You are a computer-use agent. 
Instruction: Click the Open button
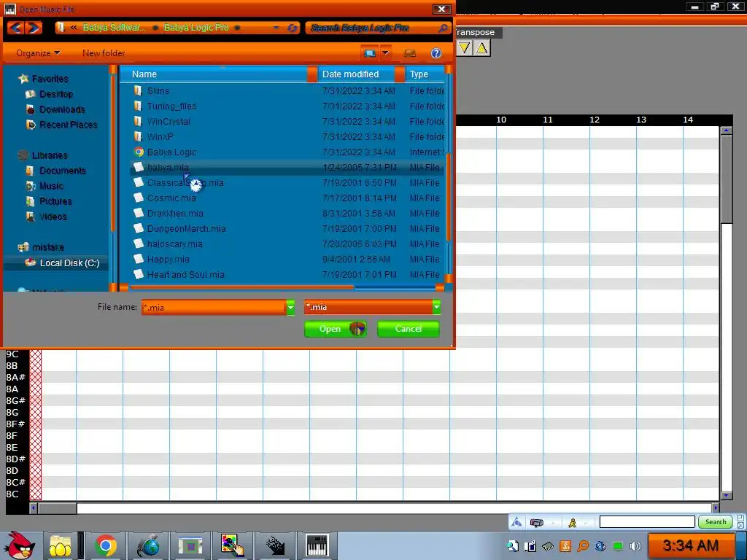click(x=336, y=329)
